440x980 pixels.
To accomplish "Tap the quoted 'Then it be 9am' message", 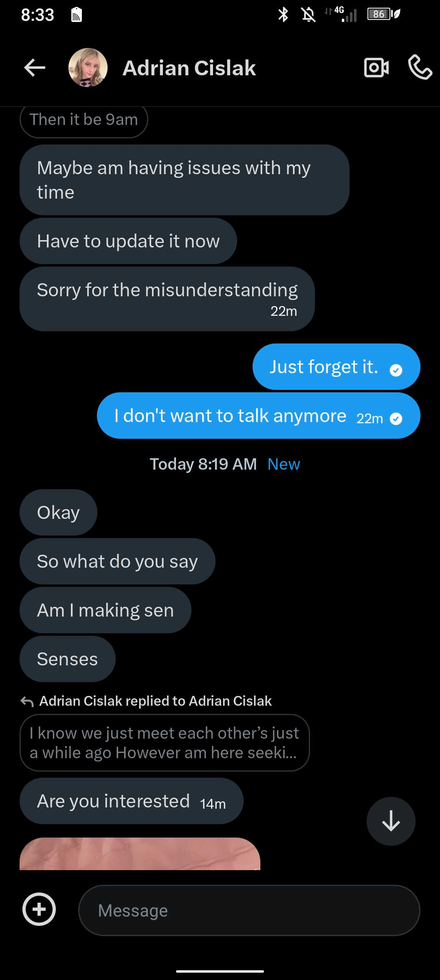I will 84,120.
